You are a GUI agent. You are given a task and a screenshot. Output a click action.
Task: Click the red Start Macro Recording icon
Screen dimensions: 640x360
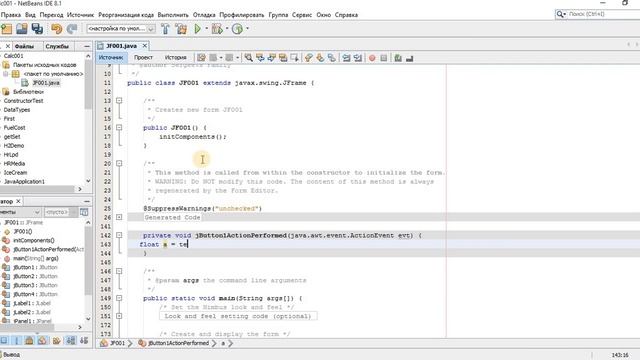pos(372,58)
